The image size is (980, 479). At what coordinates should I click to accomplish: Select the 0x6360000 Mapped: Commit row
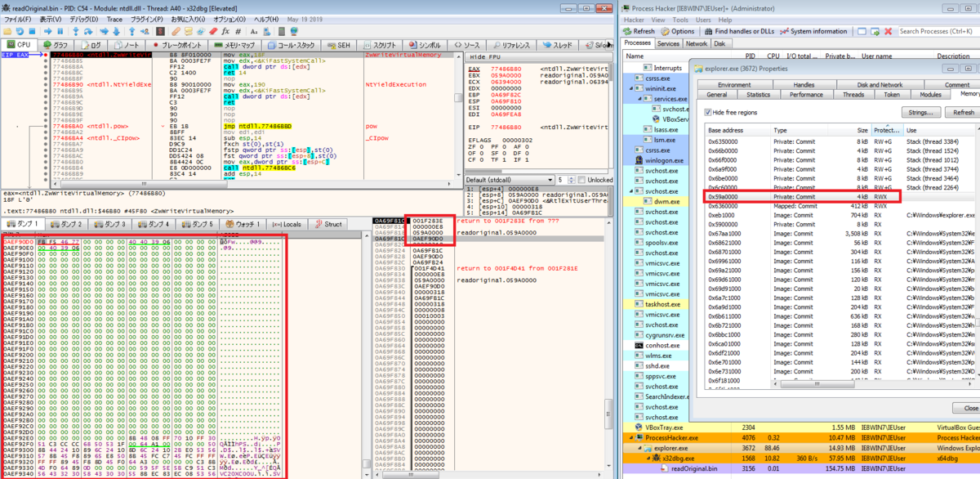841,207
